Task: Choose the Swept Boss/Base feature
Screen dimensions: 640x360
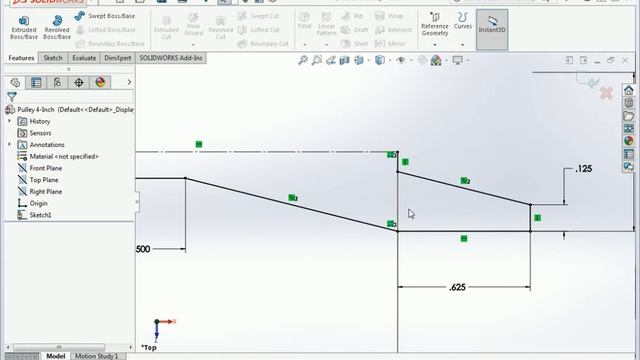Action: [x=105, y=16]
